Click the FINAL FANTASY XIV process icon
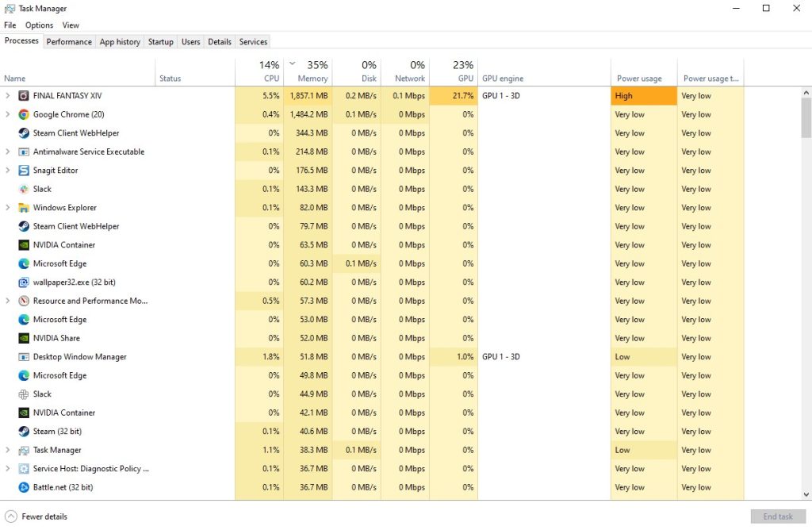The width and height of the screenshot is (812, 530). pos(24,96)
